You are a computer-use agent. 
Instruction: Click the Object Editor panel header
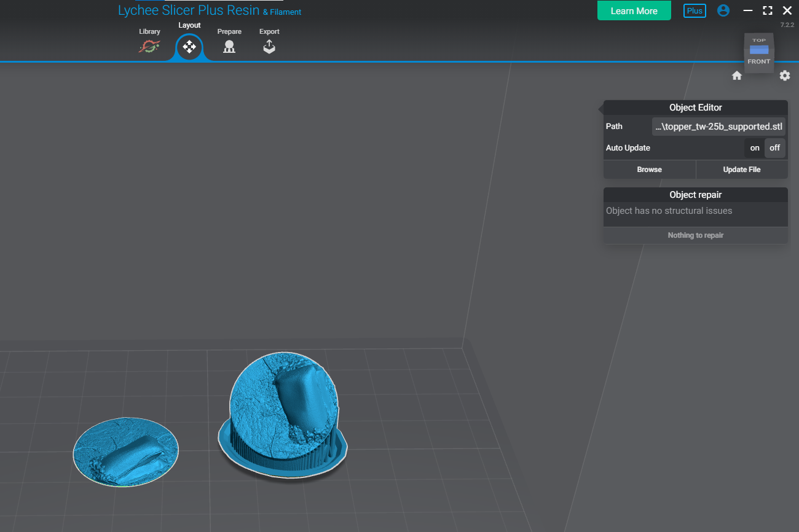[696, 108]
